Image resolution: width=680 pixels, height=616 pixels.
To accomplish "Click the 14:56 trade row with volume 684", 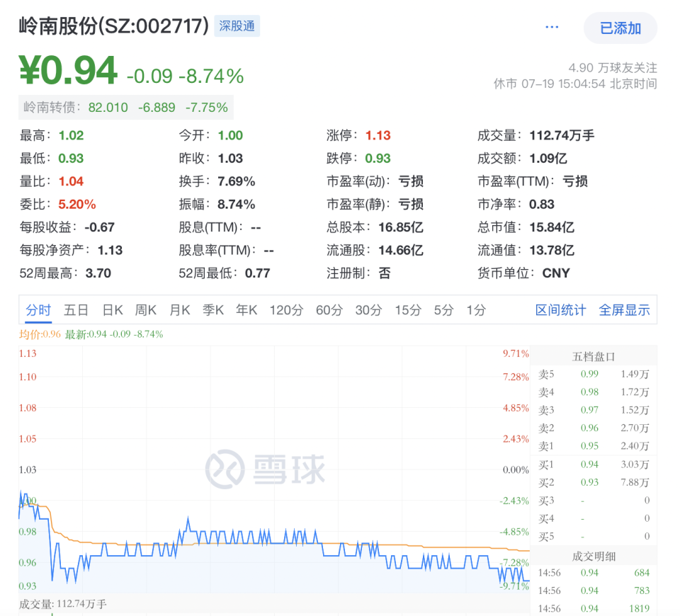I will 594,573.
